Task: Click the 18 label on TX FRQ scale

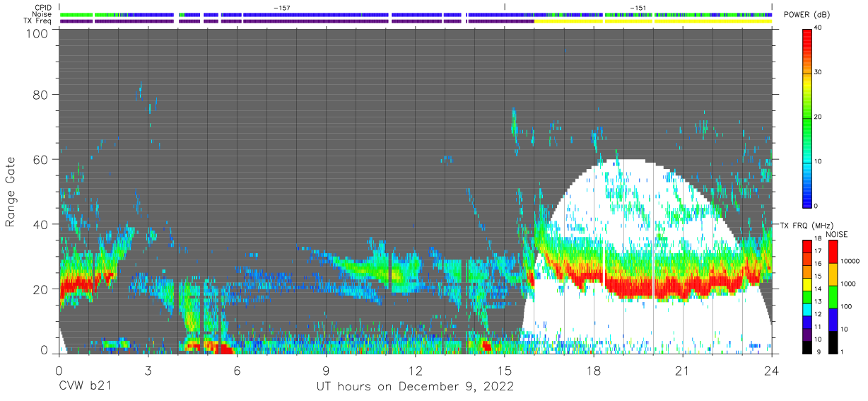Action: (819, 239)
